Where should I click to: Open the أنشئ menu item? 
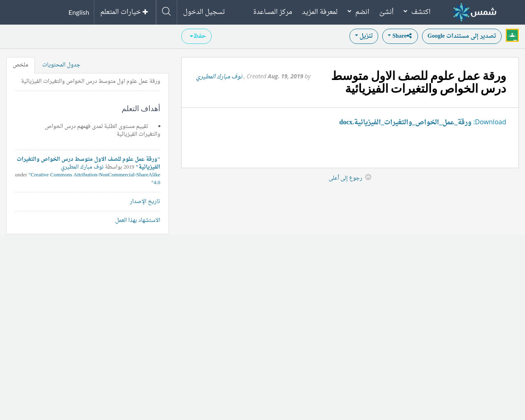pyautogui.click(x=386, y=11)
